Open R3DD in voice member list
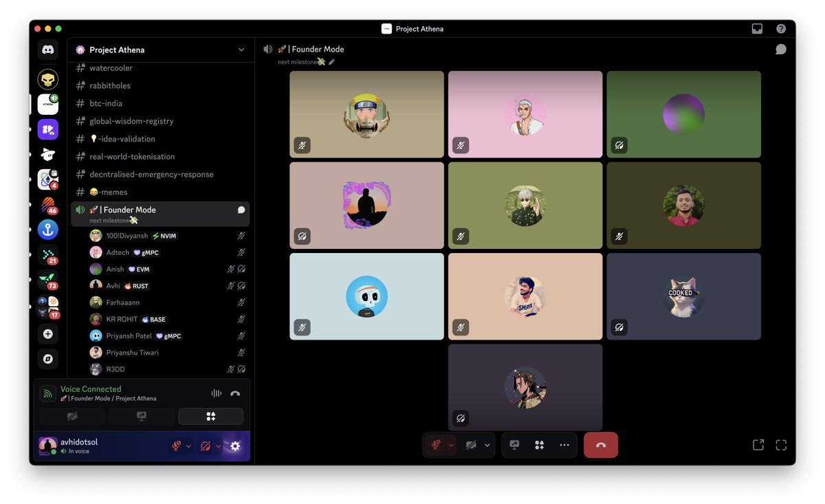825x504 pixels. tap(167, 369)
